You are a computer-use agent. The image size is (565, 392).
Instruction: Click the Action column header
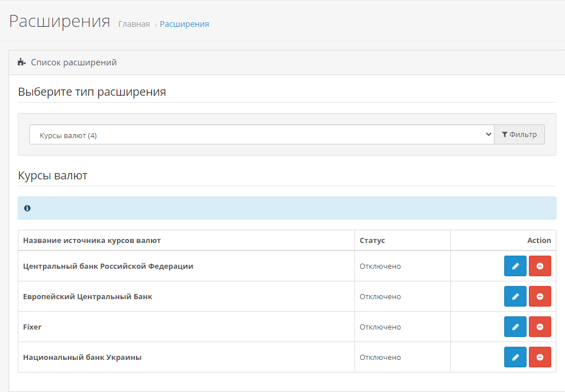coord(539,241)
